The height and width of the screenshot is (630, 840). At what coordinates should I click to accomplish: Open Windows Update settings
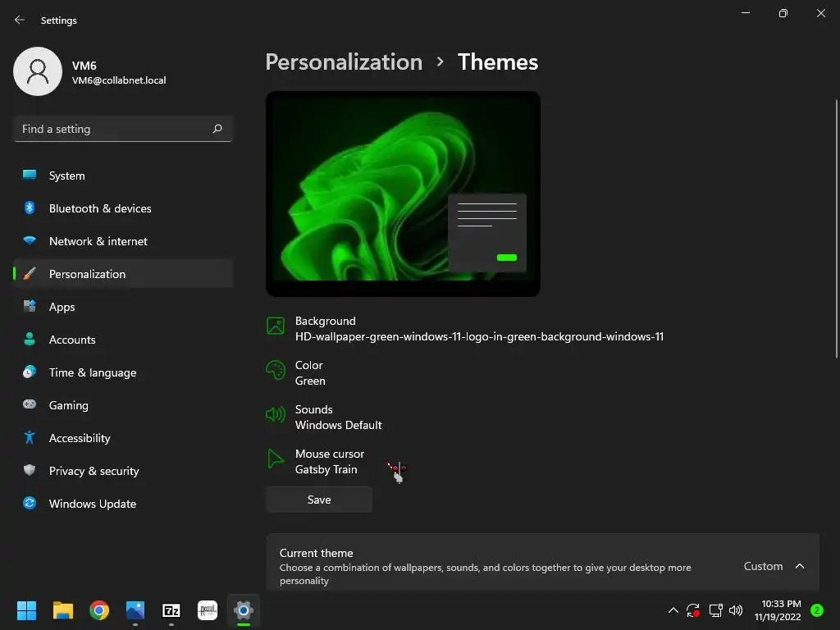[123, 504]
